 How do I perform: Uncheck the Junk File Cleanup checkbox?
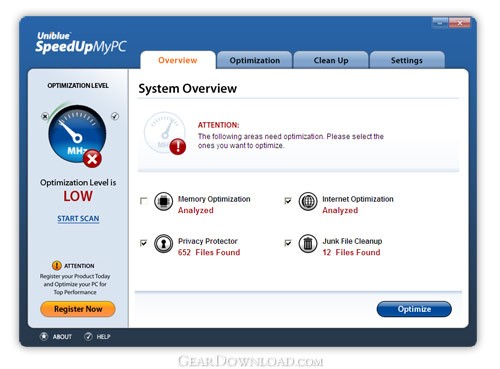pyautogui.click(x=288, y=243)
